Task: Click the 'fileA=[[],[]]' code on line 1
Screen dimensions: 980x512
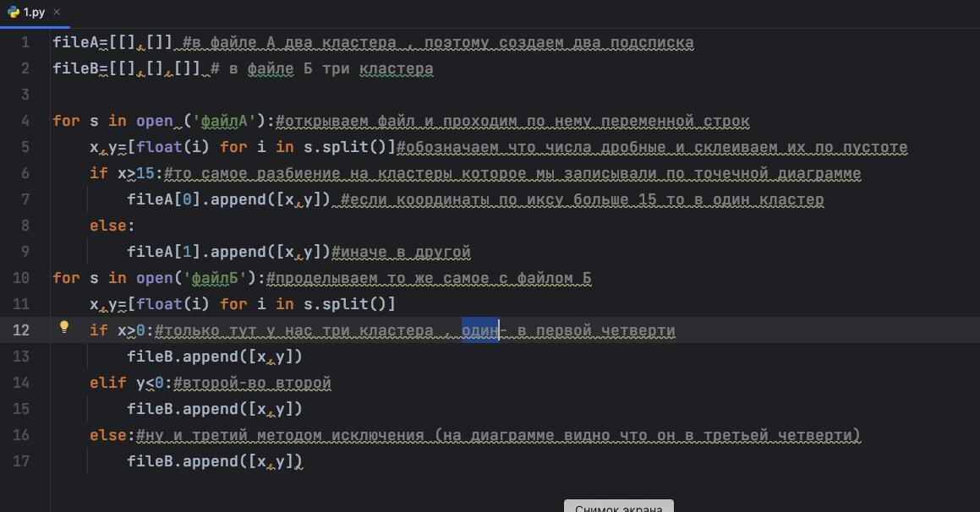Action: (x=112, y=42)
